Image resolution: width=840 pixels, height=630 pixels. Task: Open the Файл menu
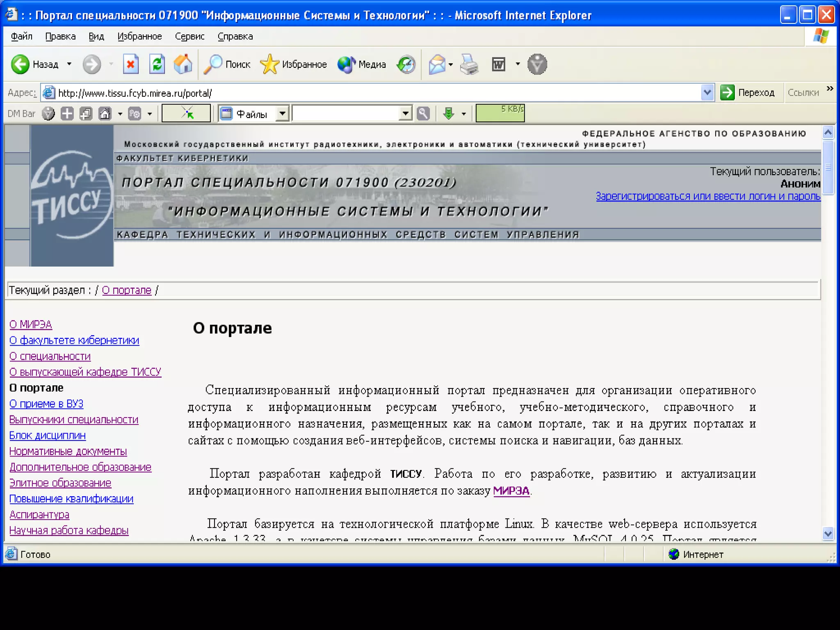21,37
